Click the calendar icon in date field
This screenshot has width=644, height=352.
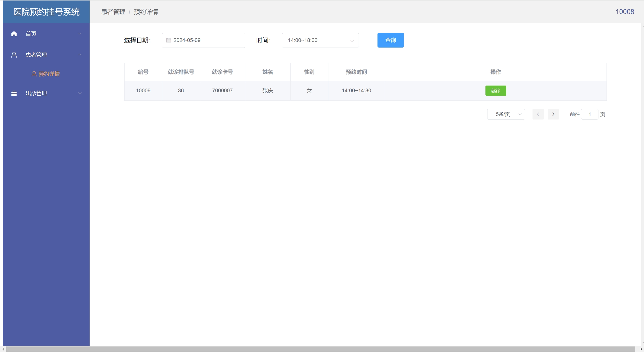click(168, 40)
